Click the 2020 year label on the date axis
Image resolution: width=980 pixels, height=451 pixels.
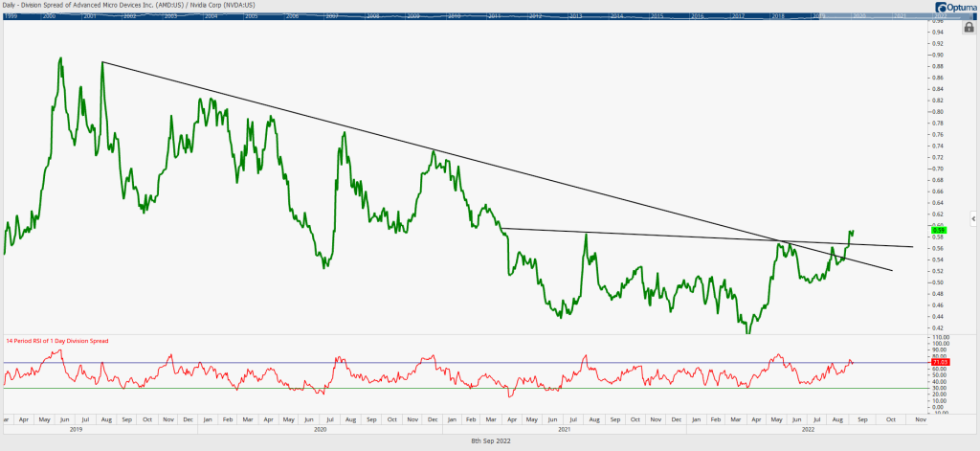point(320,430)
